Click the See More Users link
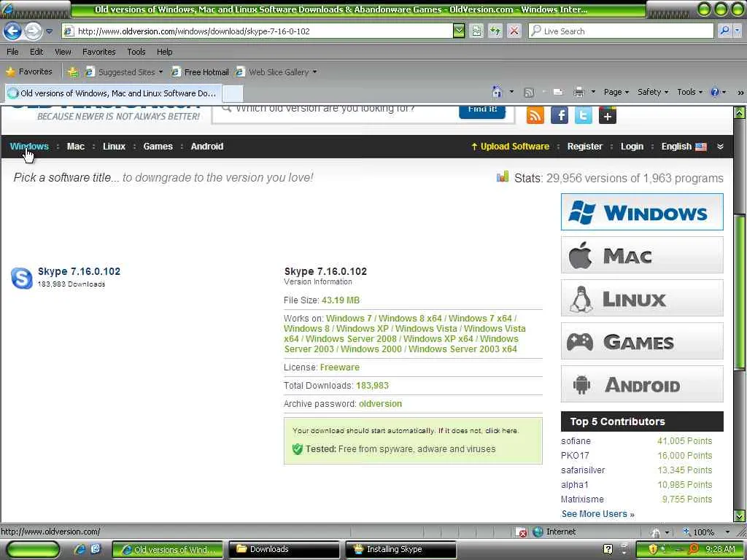 click(598, 514)
